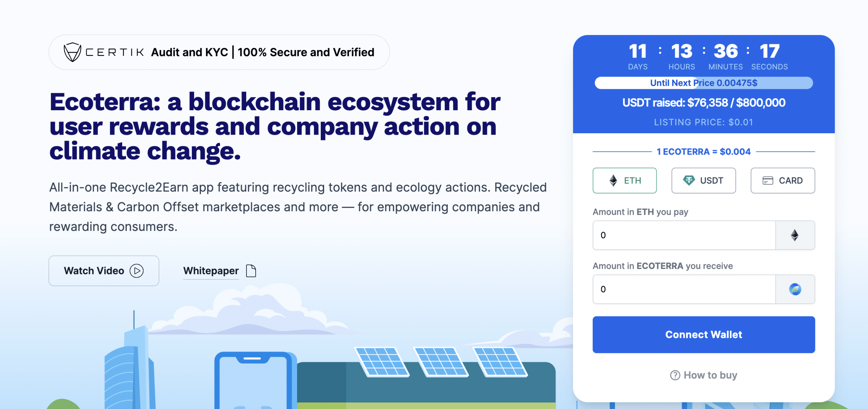Image resolution: width=868 pixels, height=409 pixels.
Task: Click the Audit and KYC verified badge text
Action: 262,52
